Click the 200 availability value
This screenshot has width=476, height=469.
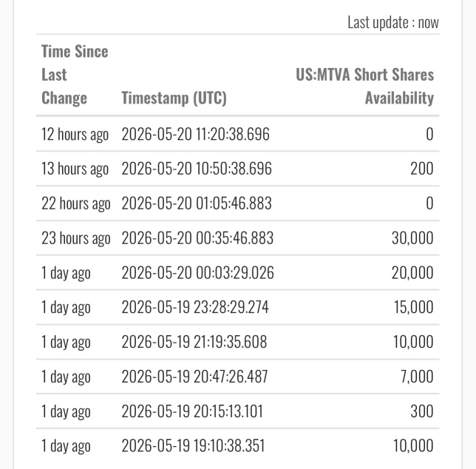(422, 169)
